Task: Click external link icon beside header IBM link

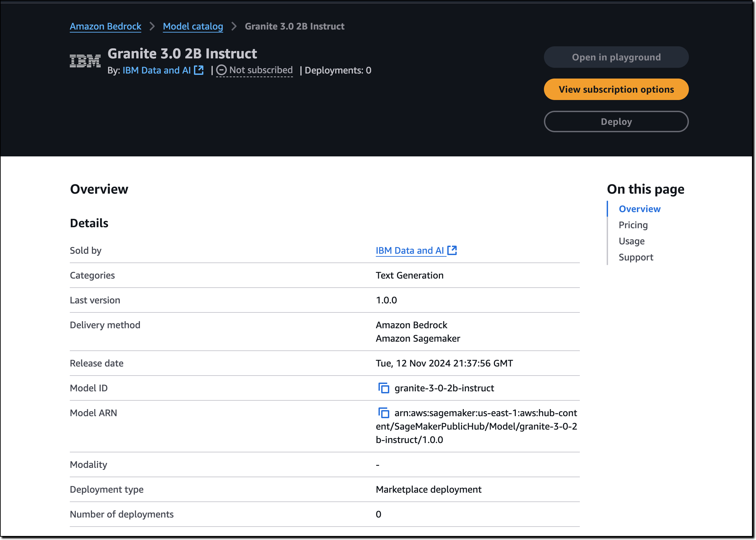Action: [x=199, y=70]
